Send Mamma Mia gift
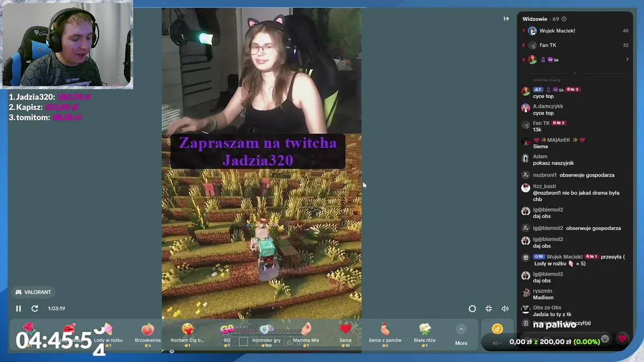 (x=306, y=335)
